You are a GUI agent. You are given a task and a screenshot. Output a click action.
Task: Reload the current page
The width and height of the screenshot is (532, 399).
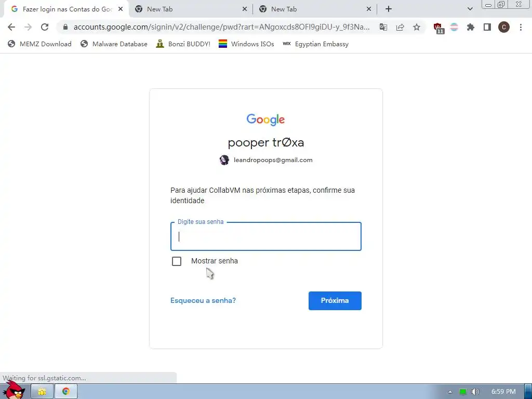pos(45,27)
